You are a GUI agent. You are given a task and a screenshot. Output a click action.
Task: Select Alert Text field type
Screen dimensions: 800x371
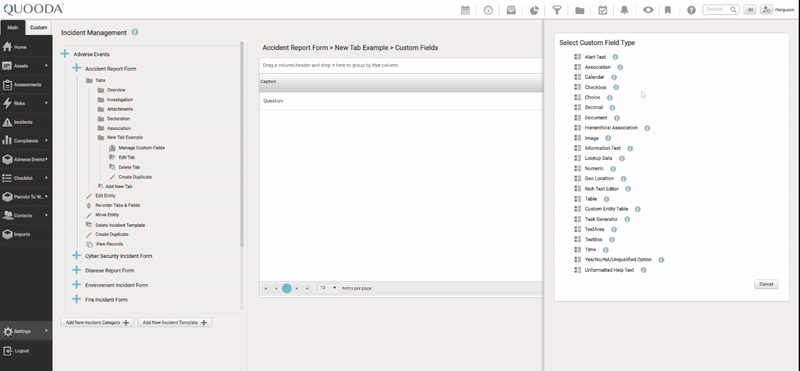(595, 57)
